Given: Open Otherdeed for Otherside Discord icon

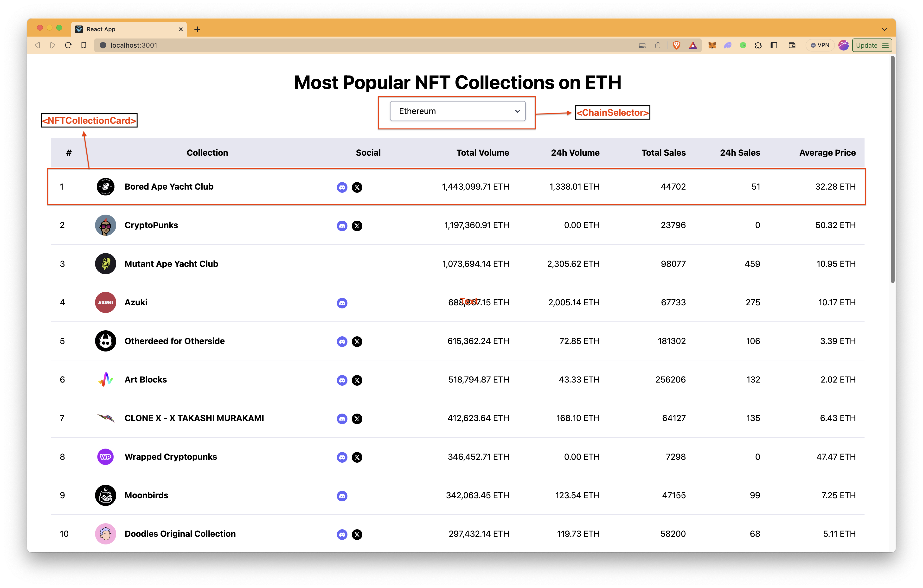Looking at the screenshot, I should pos(342,342).
